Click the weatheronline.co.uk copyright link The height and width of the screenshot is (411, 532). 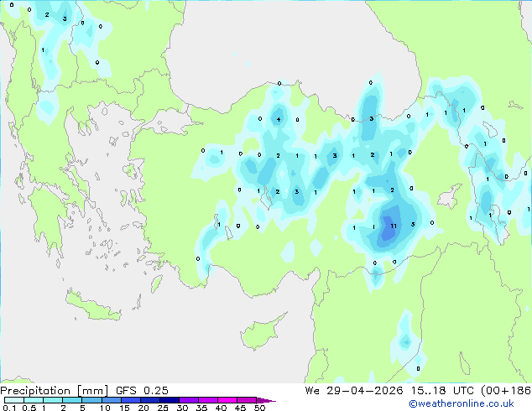click(x=461, y=403)
